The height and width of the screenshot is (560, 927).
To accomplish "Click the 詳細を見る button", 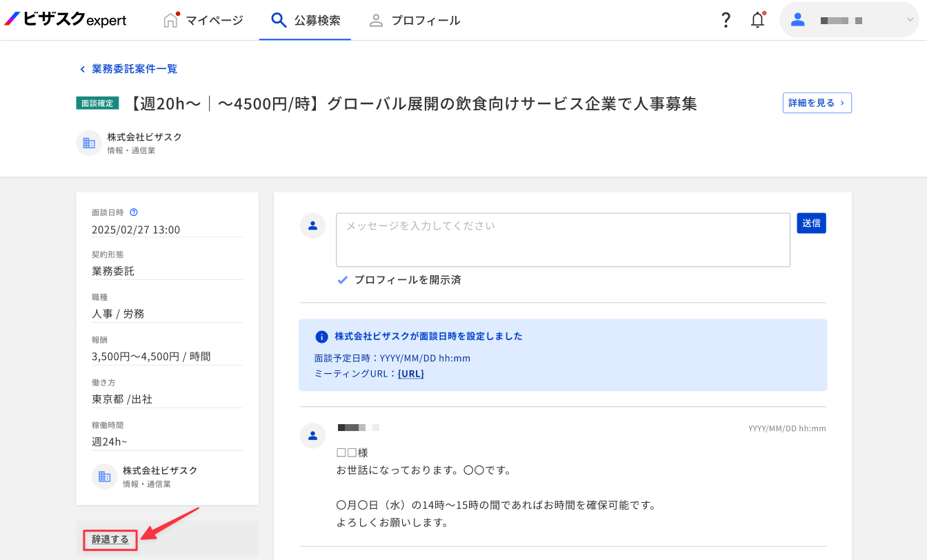I will point(817,103).
